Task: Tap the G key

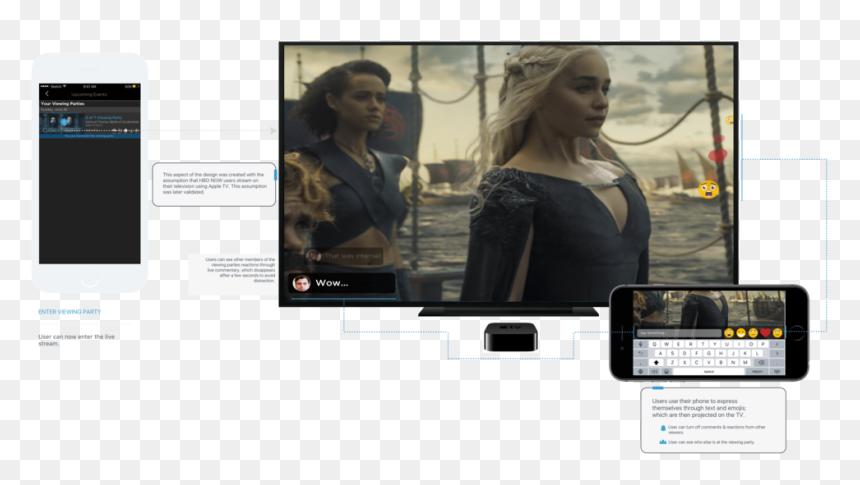Action: pos(709,353)
